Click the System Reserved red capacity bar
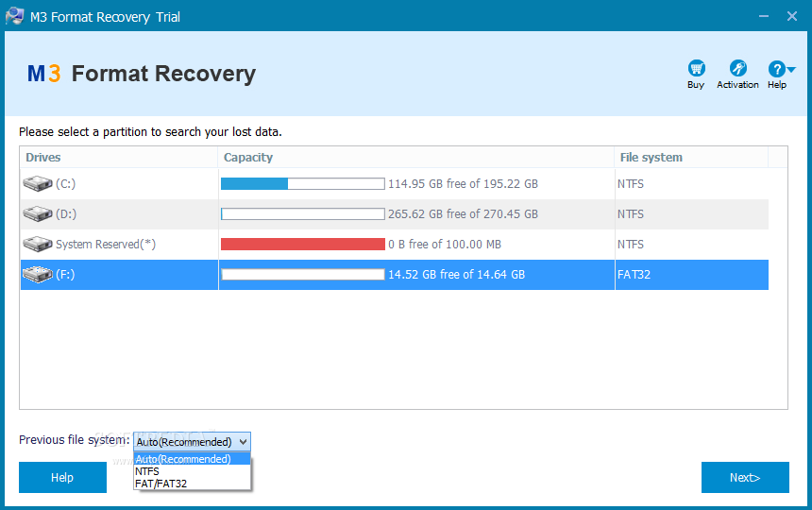 click(303, 245)
